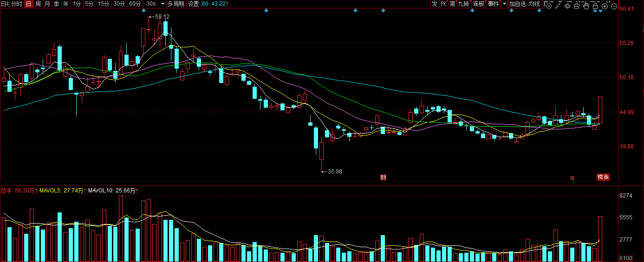Screen dimensions: 644x262
Task: Toggle the 连板 indicator button
Action: click(479, 4)
